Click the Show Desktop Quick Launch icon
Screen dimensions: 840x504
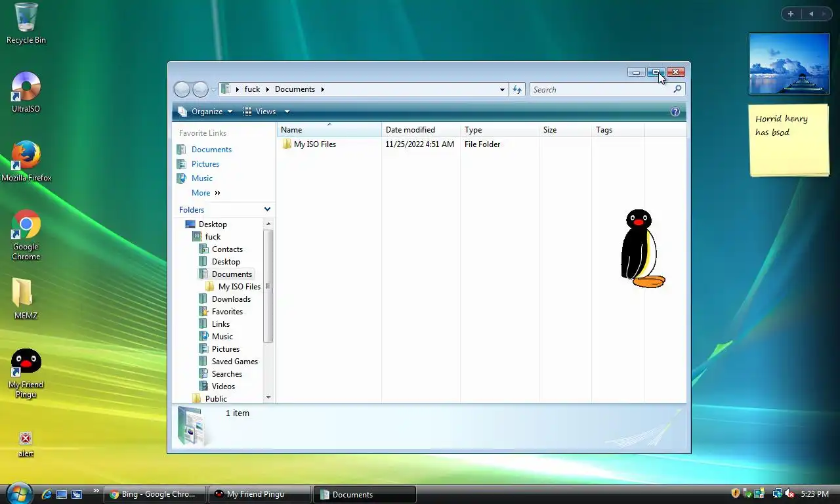pos(62,494)
